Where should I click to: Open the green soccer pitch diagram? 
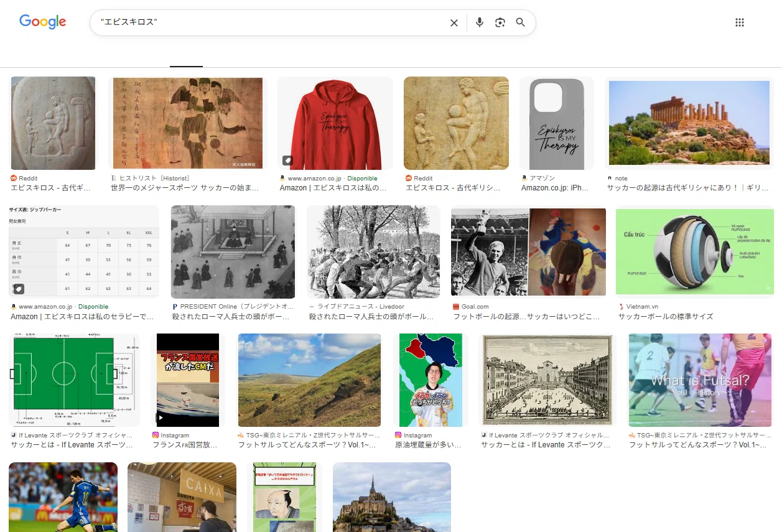[x=74, y=380]
